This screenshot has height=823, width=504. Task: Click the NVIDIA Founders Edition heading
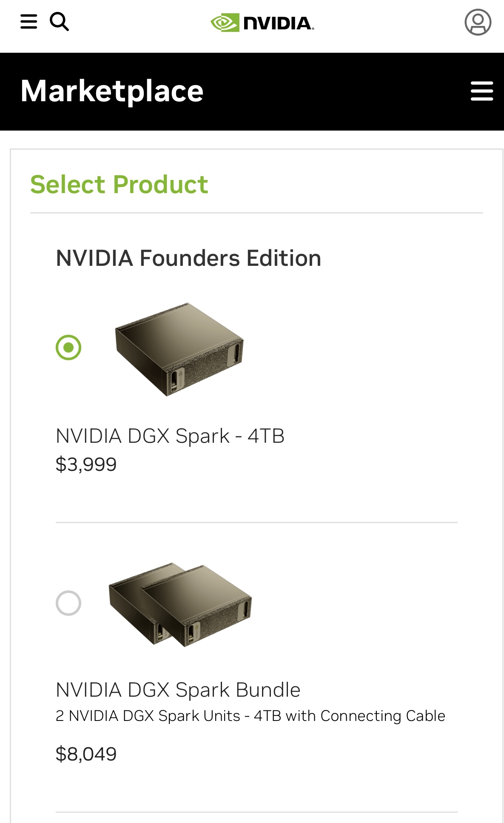[x=188, y=258]
